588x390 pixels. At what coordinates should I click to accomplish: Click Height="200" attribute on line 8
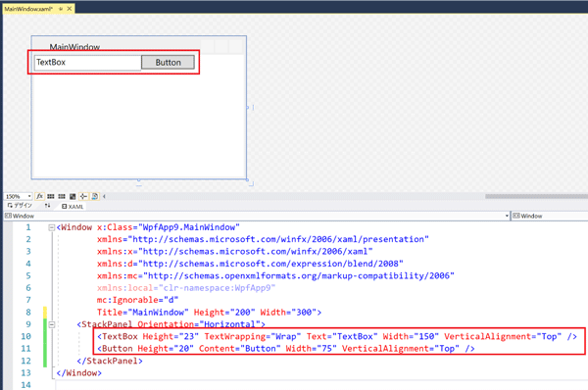point(224,313)
